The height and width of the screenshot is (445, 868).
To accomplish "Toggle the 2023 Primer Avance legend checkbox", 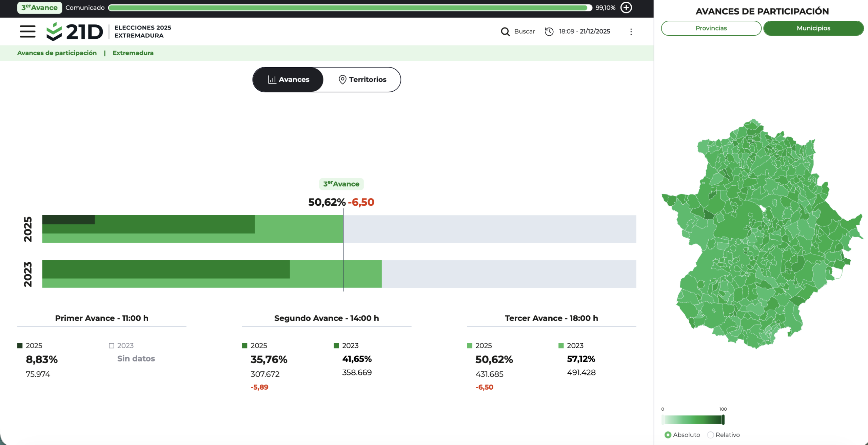I will pyautogui.click(x=111, y=346).
